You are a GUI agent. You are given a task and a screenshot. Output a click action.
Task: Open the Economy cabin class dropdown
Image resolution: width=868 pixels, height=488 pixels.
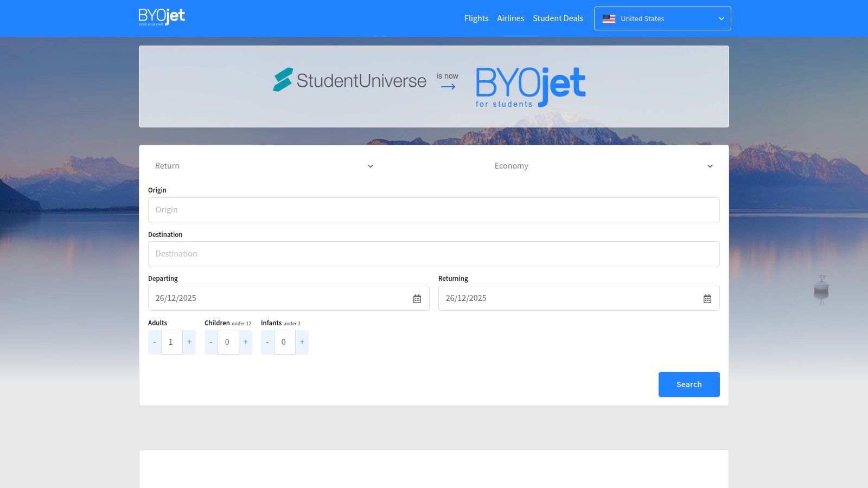[x=602, y=166]
